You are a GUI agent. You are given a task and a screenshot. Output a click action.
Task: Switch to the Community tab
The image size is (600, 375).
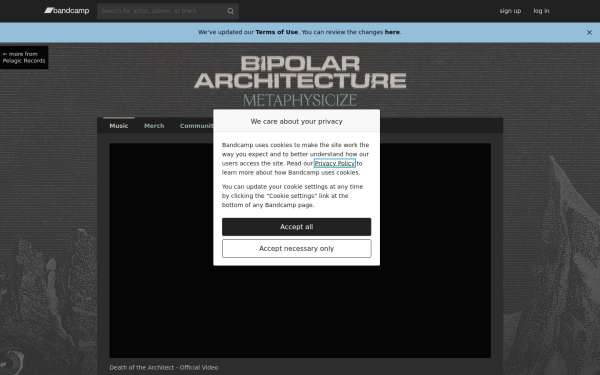click(196, 126)
